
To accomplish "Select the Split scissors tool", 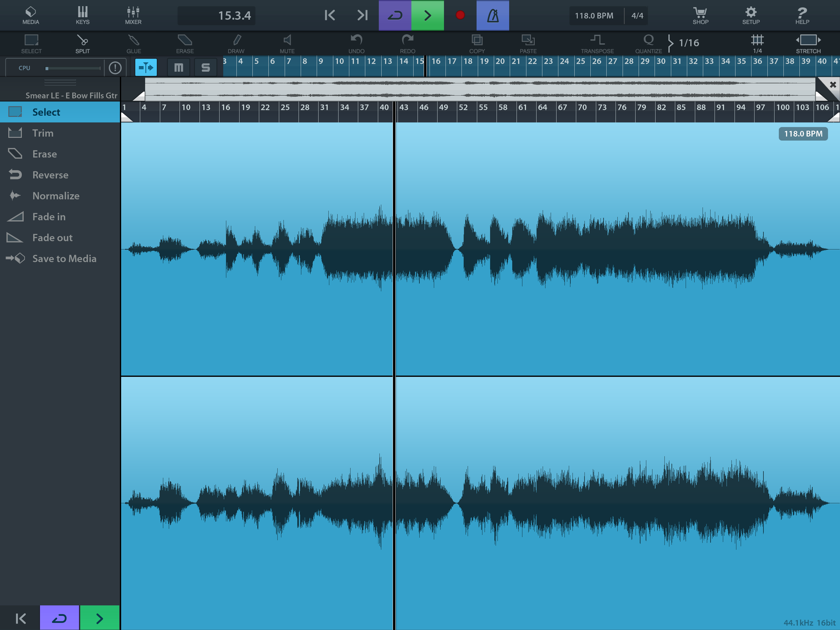I will 82,43.
